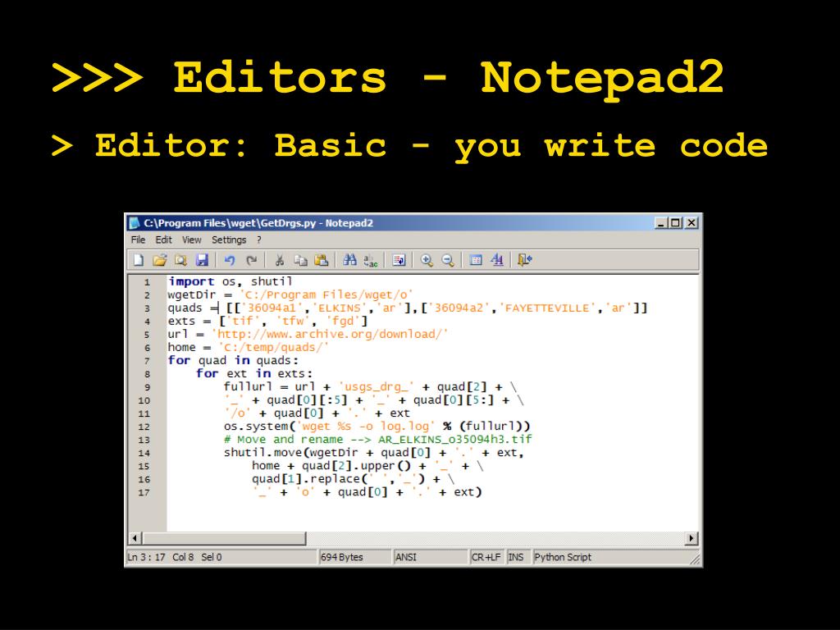This screenshot has height=630, width=840.
Task: Undo the last edit with blue arrow
Action: [x=230, y=260]
